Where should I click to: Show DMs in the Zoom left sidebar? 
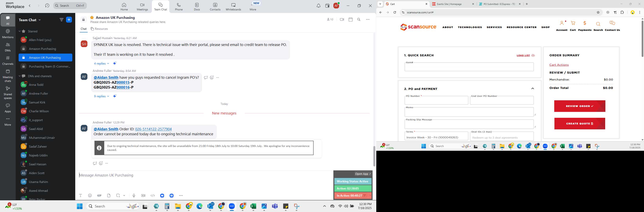8,47
